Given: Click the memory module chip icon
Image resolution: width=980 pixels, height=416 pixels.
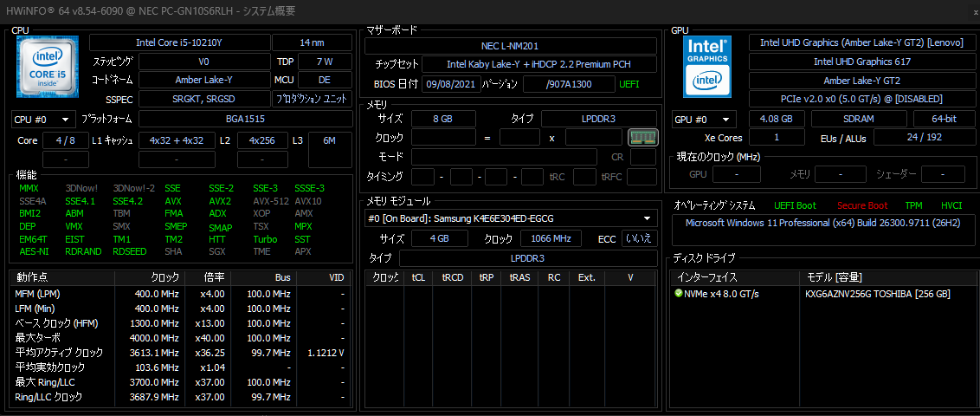Looking at the screenshot, I should coord(643,137).
